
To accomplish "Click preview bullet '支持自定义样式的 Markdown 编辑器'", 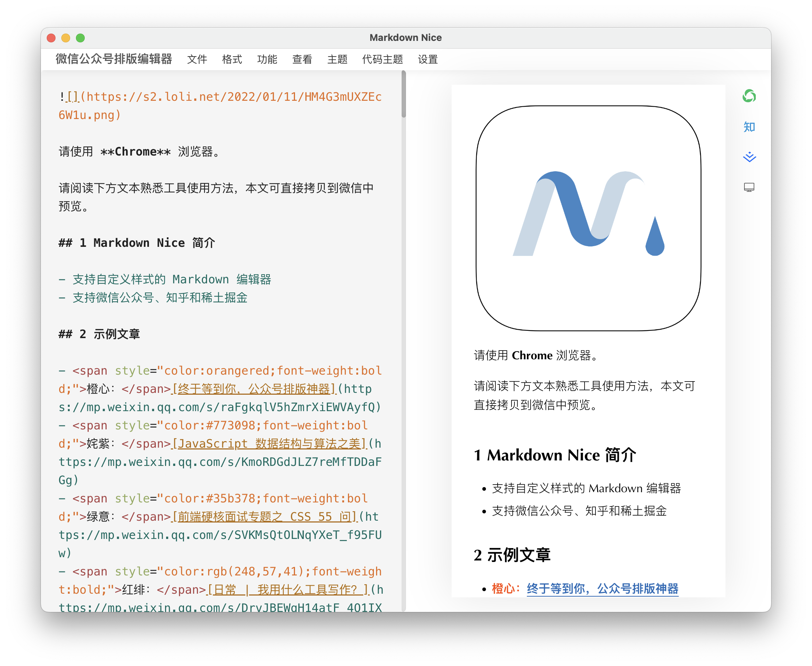I will [x=586, y=488].
